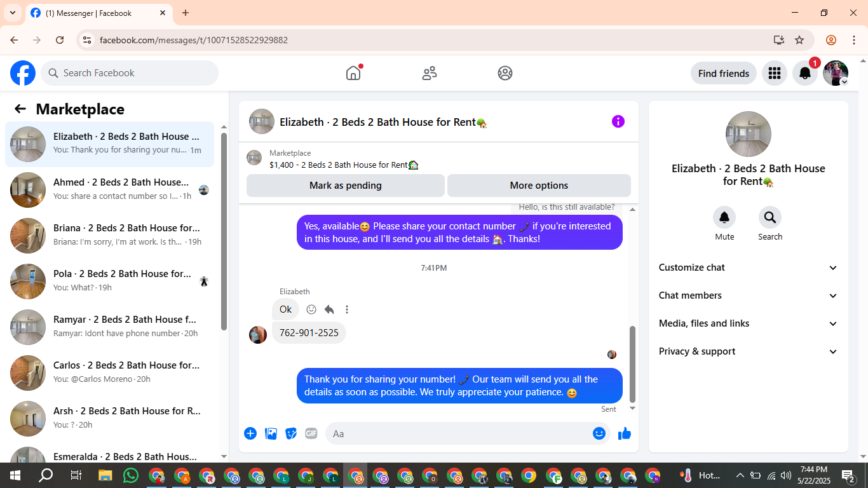Open the Facebook menu grid icon
This screenshot has width=868, height=488.
(774, 73)
